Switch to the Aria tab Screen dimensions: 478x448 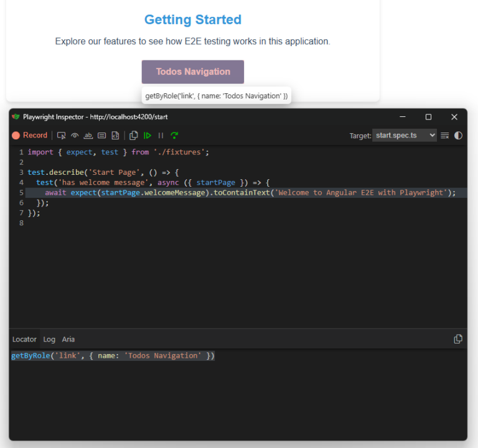(x=68, y=339)
